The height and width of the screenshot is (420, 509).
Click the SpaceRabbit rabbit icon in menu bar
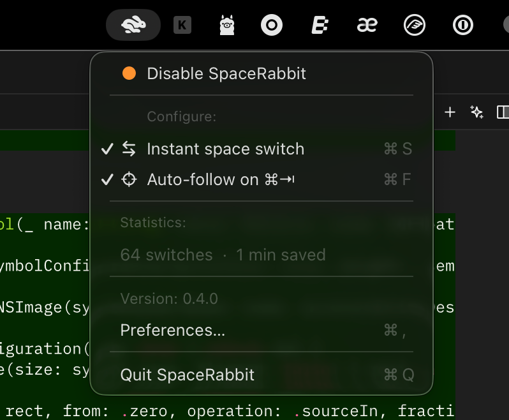coord(133,25)
